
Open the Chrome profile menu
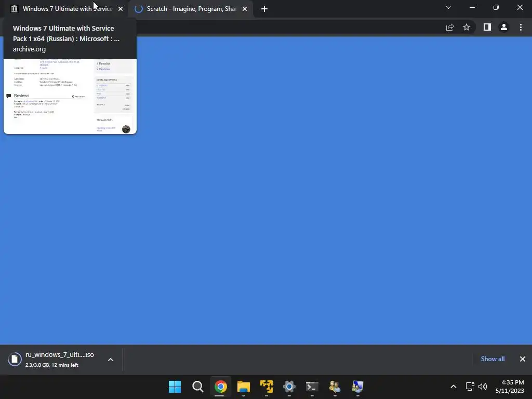point(504,27)
